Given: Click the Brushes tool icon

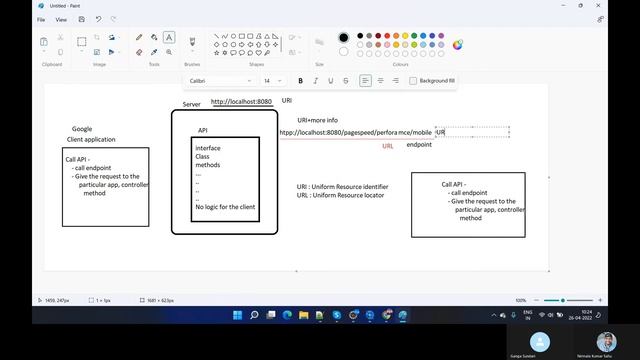Looking at the screenshot, I should pyautogui.click(x=192, y=41).
